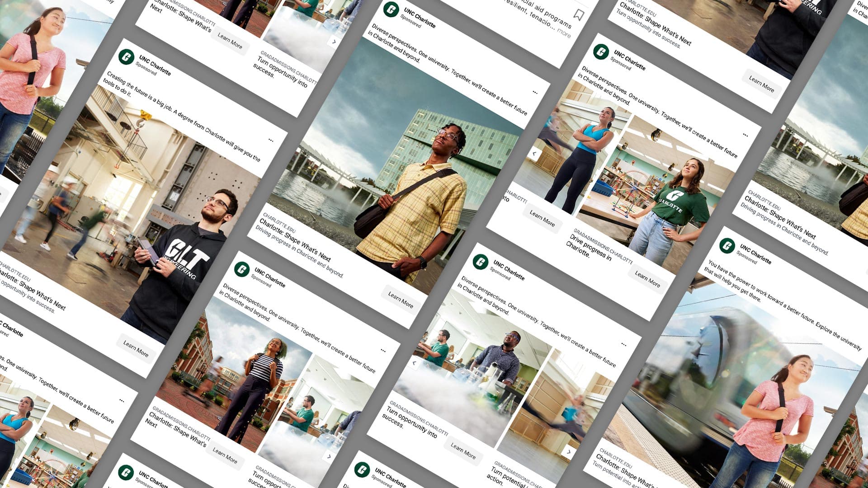
Task: Expand truncated ad text with 'more' link
Action: click(x=564, y=33)
